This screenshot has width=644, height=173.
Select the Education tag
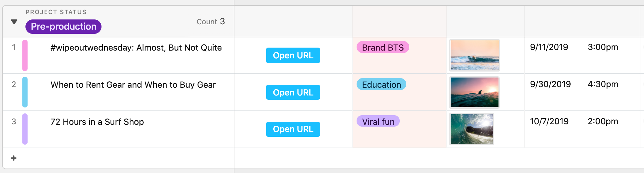pos(381,84)
